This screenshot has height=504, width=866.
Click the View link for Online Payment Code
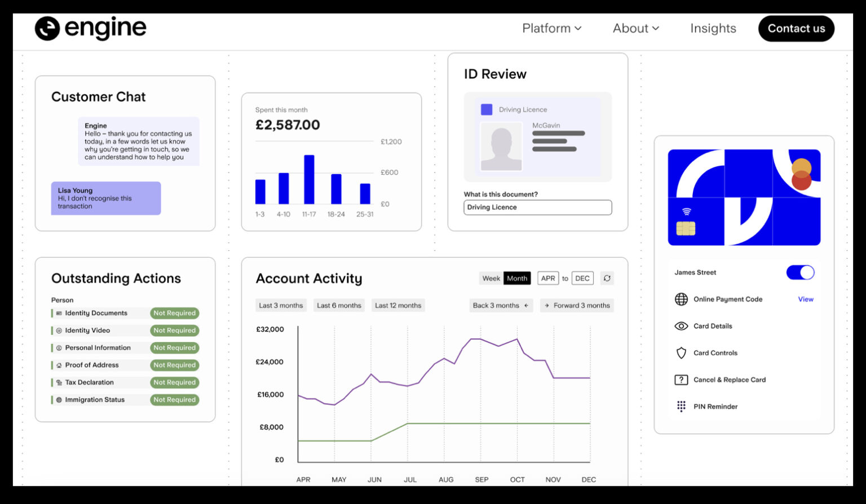[x=805, y=299]
